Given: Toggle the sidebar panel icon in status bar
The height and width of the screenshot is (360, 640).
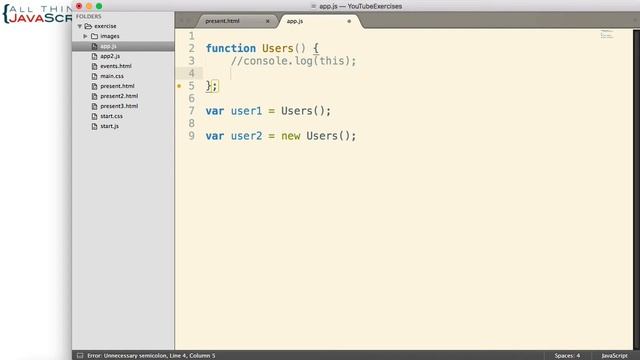Looking at the screenshot, I should (80, 356).
